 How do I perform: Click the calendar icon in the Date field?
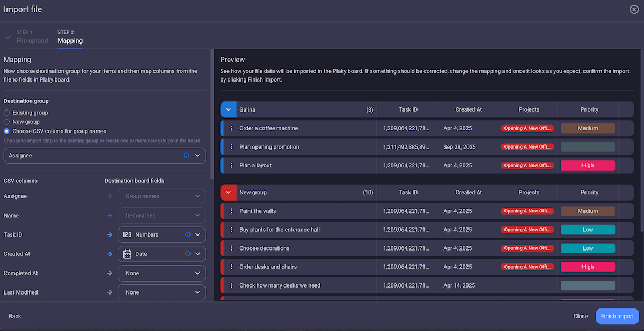tap(127, 254)
